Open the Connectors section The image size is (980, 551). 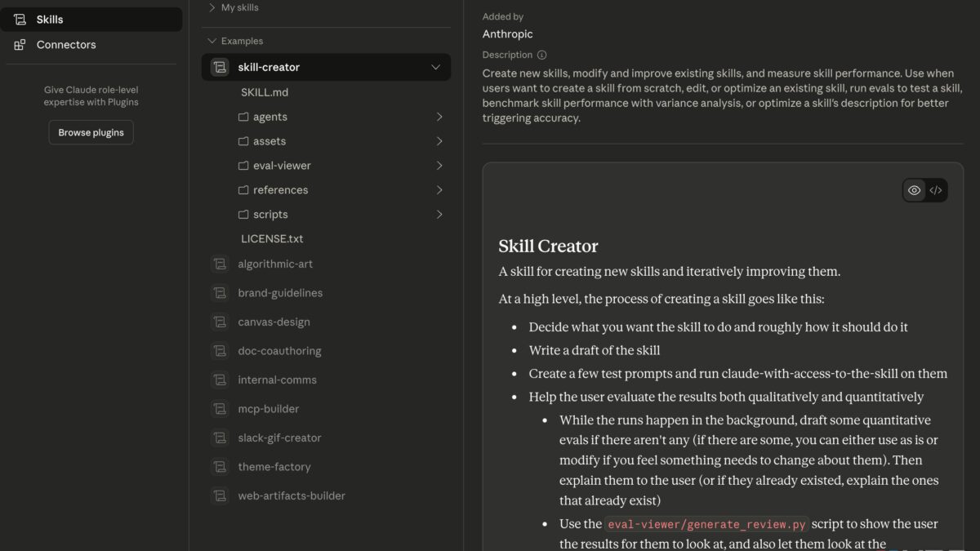coord(66,45)
